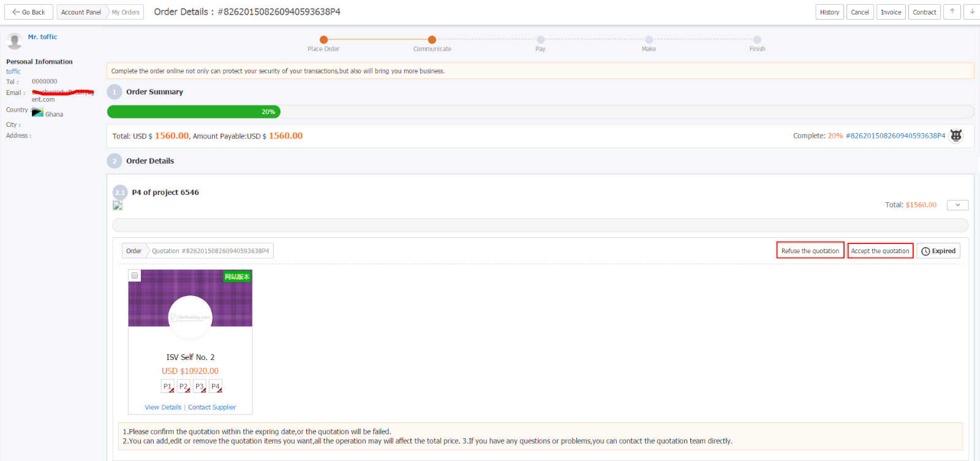980x461 pixels.
Task: Click the Go Back button
Action: tap(29, 12)
